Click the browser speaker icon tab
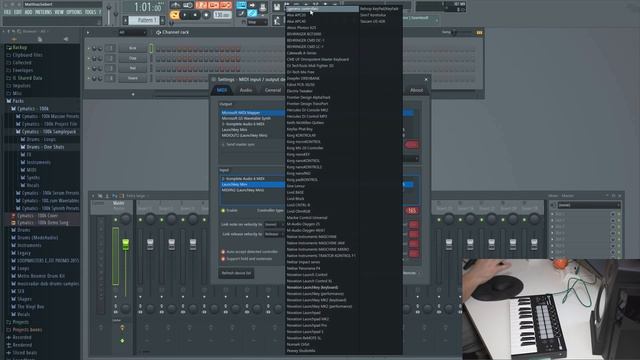Screen dimensions: 640x360 66,39
